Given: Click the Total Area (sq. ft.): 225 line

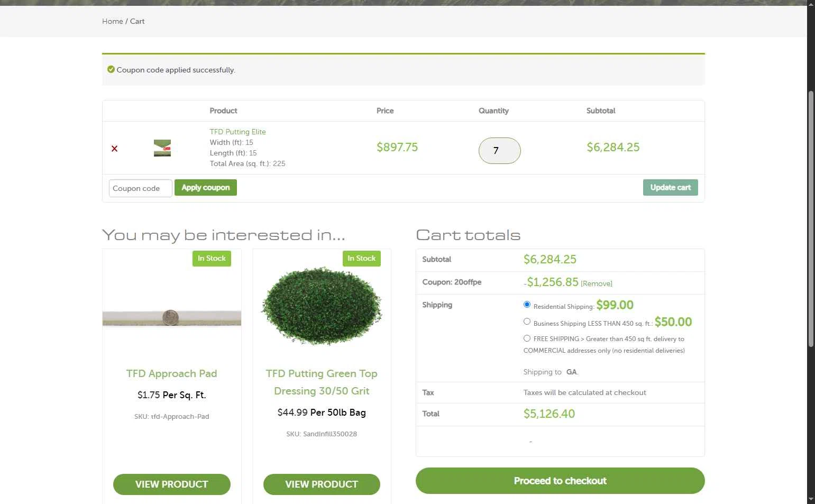Looking at the screenshot, I should click(x=248, y=163).
